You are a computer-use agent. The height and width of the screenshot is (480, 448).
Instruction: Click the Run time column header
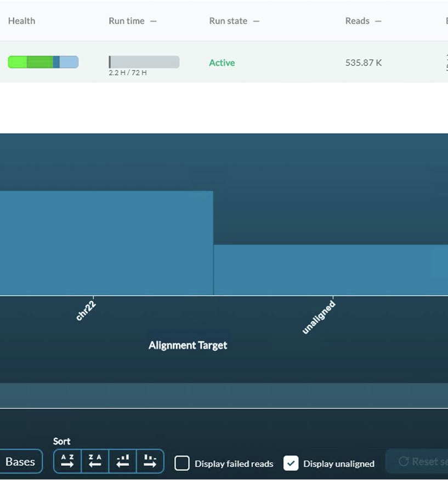point(127,21)
